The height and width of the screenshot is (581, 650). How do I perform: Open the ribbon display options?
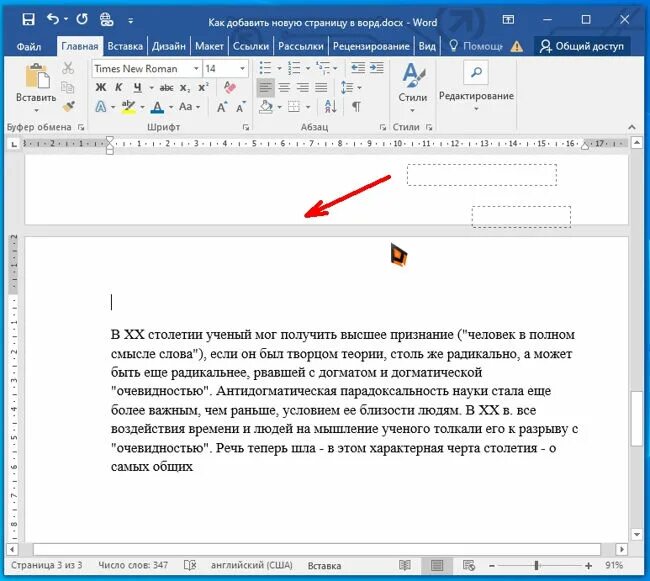coord(508,19)
